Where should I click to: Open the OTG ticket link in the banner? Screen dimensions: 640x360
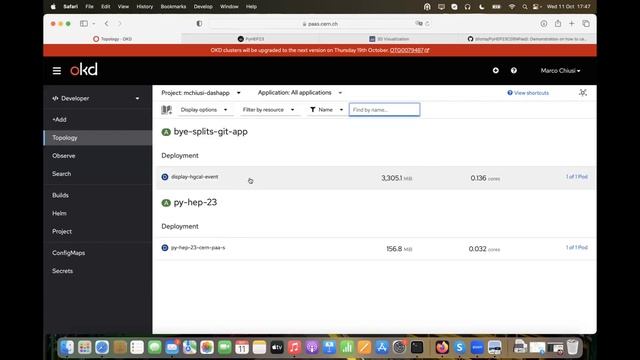point(409,50)
